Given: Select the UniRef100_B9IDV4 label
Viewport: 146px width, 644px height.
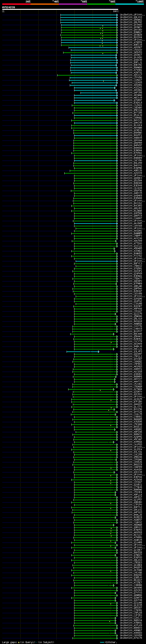Looking at the screenshot, I should pos(131,37).
